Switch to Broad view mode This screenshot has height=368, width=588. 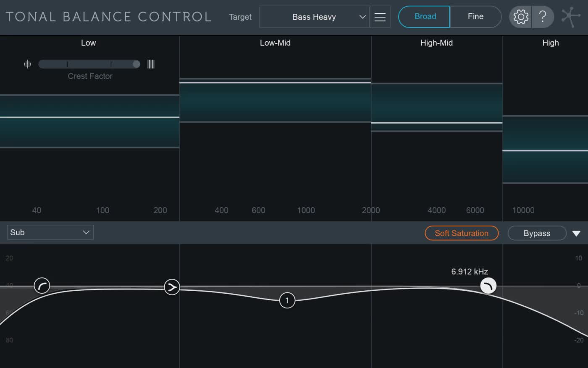(x=424, y=17)
